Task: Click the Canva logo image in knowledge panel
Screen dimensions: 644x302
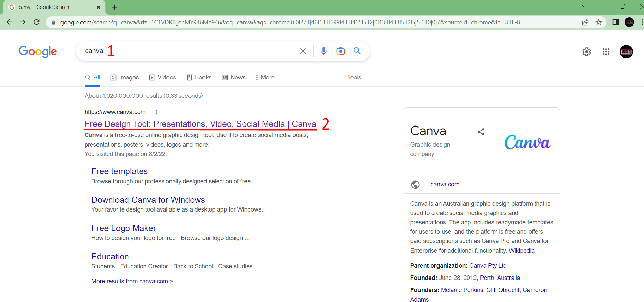Action: [527, 142]
